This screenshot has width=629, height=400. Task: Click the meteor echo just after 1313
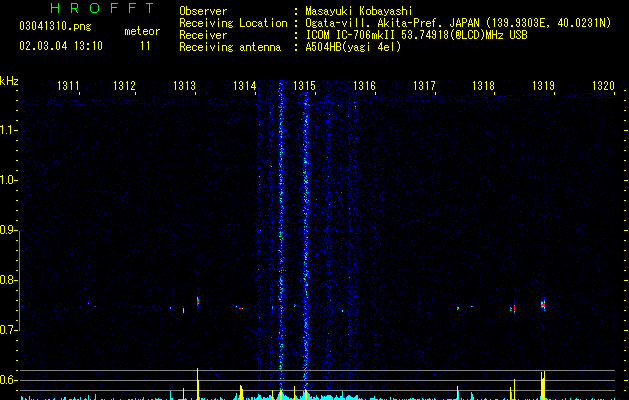(x=198, y=302)
